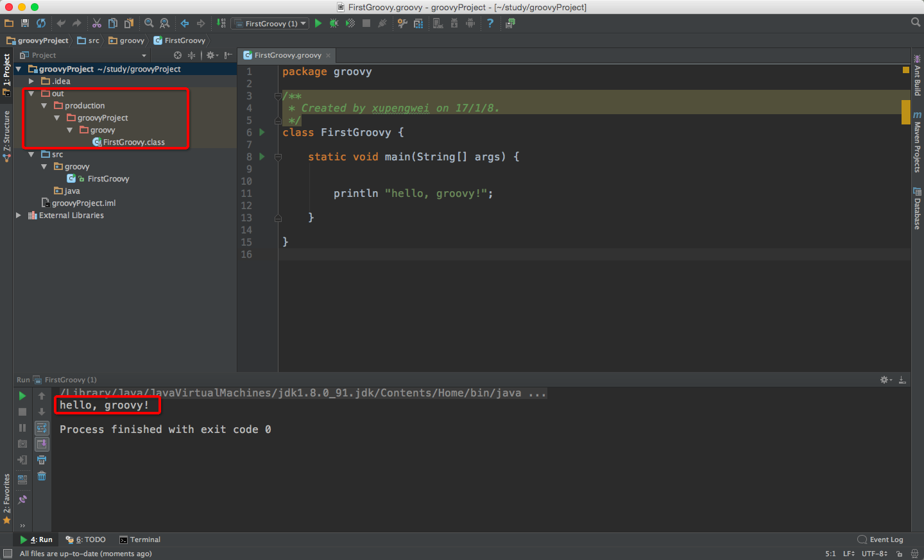Click the Open folder toolbar icon
The height and width of the screenshot is (560, 924).
tap(8, 23)
